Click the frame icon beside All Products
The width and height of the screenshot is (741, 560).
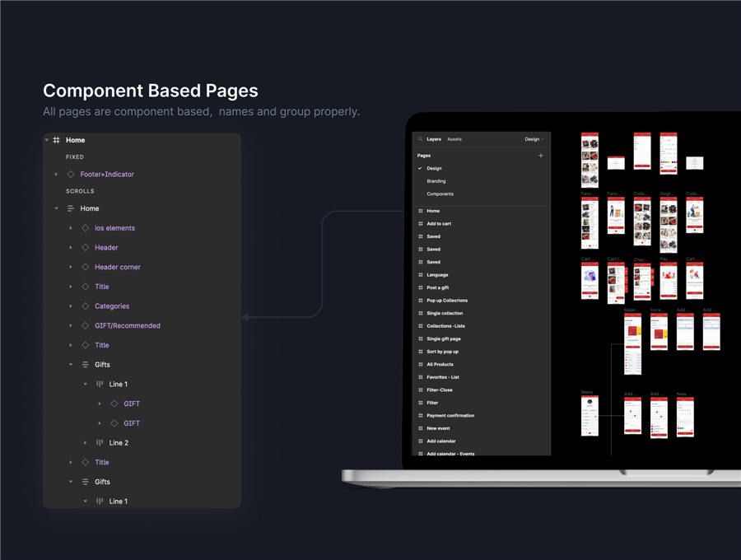(420, 364)
